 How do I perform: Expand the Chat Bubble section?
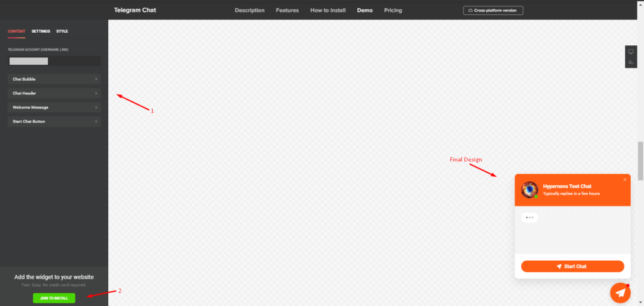(54, 79)
